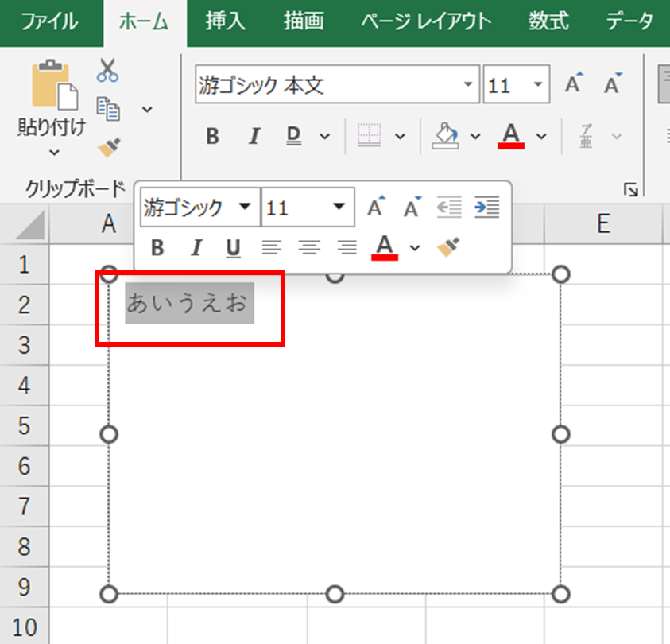
Task: Select the ribbon Format Painter brush
Action: (107, 147)
